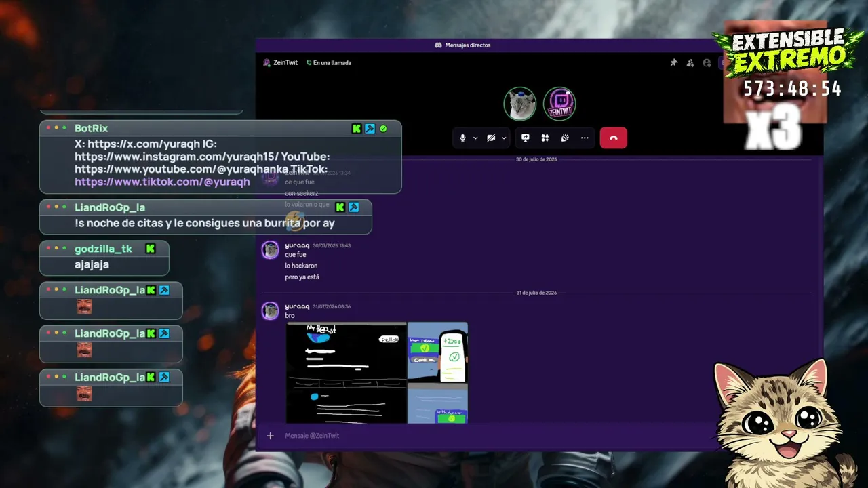Open the soundboard in the call
Screen dimensions: 868x488
[564, 138]
